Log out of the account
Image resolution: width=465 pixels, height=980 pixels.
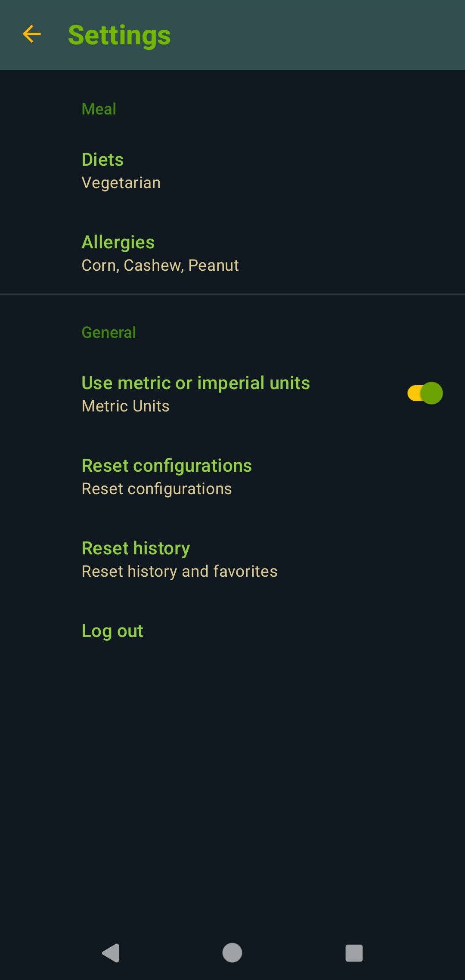(x=112, y=631)
